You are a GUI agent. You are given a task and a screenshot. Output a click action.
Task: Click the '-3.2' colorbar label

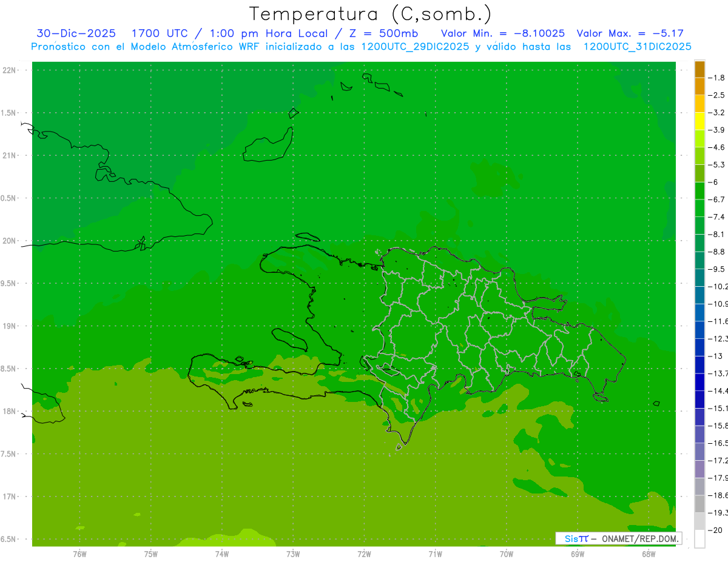pyautogui.click(x=717, y=113)
